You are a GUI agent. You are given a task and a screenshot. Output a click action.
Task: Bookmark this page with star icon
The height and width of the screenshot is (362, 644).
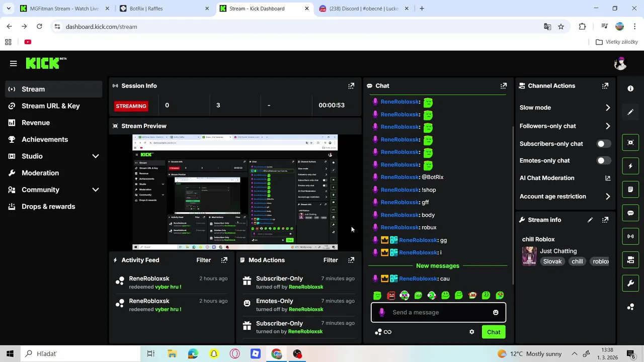coord(561,27)
